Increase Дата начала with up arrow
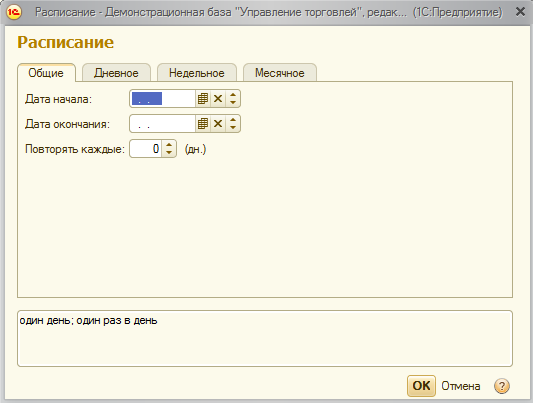Viewport: 533px width, 403px height. click(233, 95)
